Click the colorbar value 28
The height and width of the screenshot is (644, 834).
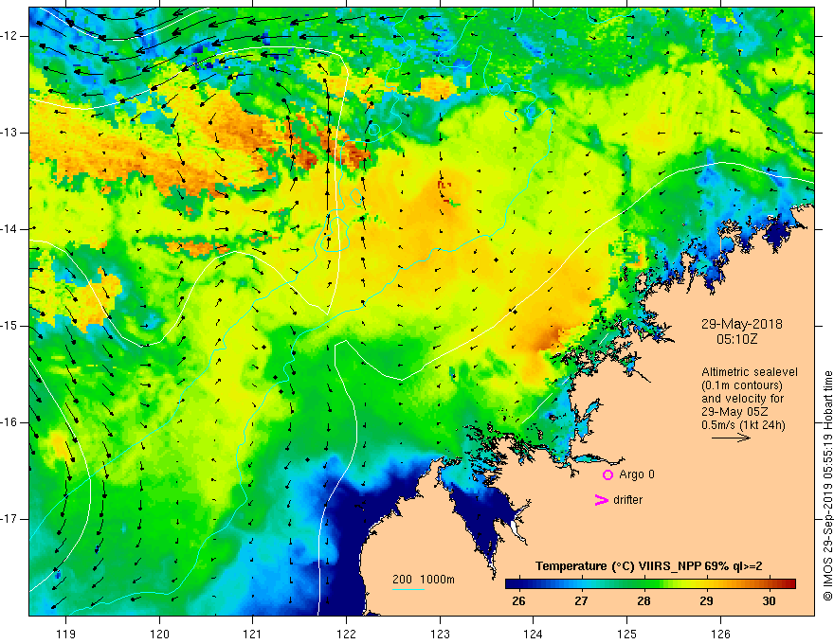[x=644, y=601]
